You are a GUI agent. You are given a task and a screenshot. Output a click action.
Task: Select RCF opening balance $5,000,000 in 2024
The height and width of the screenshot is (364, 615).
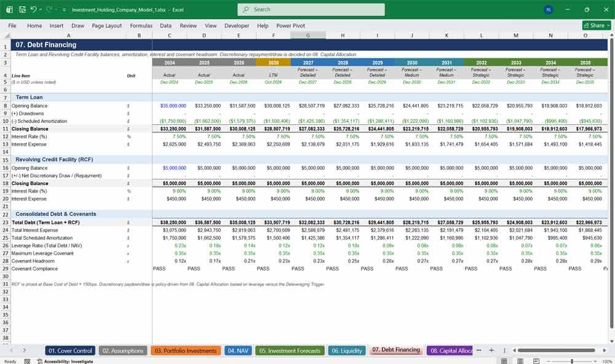tap(170, 168)
